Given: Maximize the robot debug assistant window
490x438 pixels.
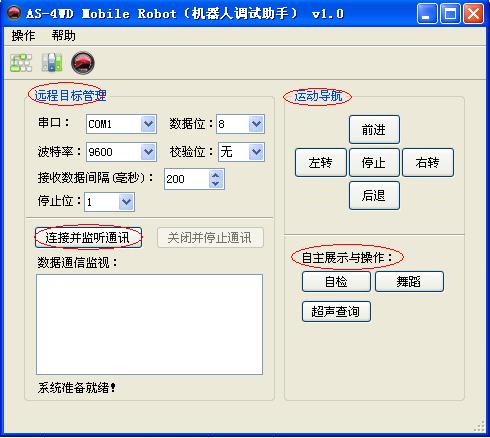Looking at the screenshot, I should pos(450,14).
